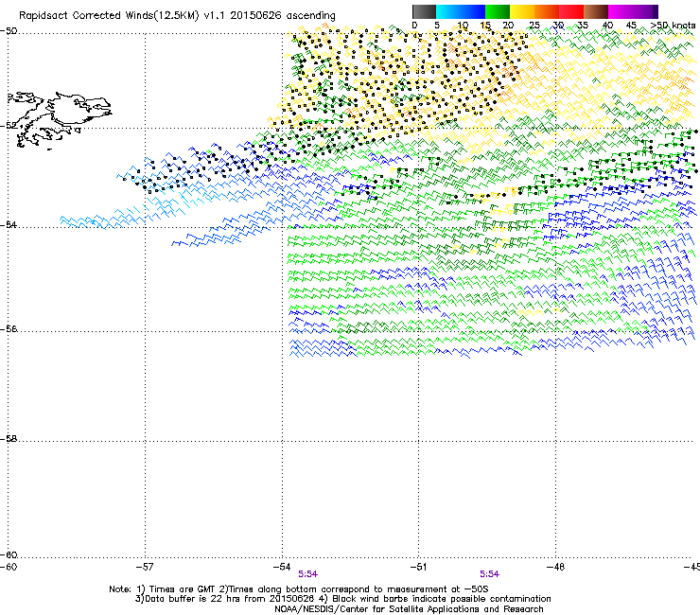
Task: Click the first purple '5:54' time marker
Action: click(308, 574)
